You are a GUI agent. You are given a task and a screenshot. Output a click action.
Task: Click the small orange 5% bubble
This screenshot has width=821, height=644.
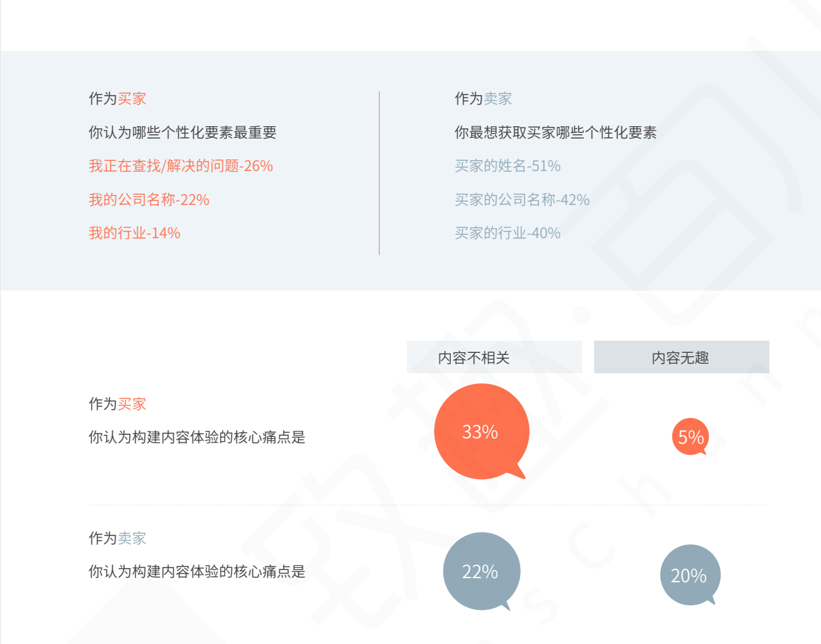tap(691, 436)
